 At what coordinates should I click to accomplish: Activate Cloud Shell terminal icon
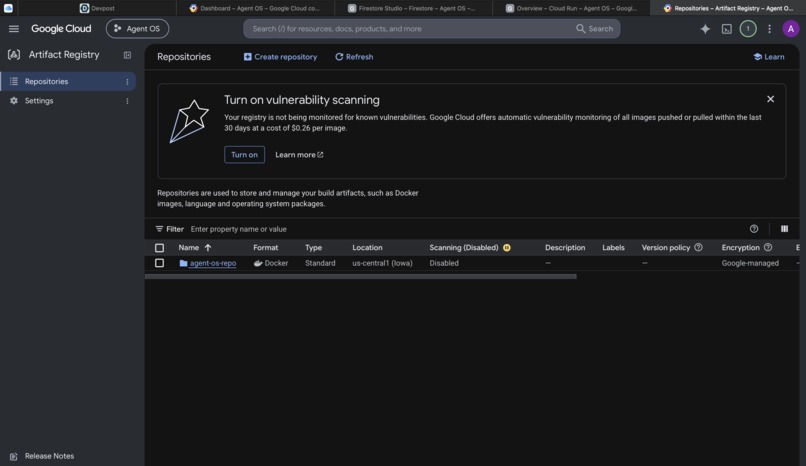pyautogui.click(x=726, y=29)
